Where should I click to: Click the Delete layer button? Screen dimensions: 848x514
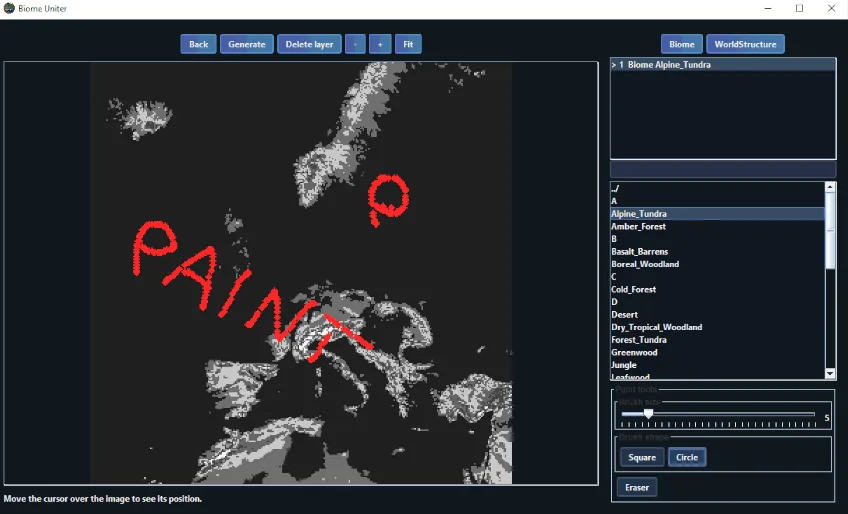pyautogui.click(x=309, y=44)
